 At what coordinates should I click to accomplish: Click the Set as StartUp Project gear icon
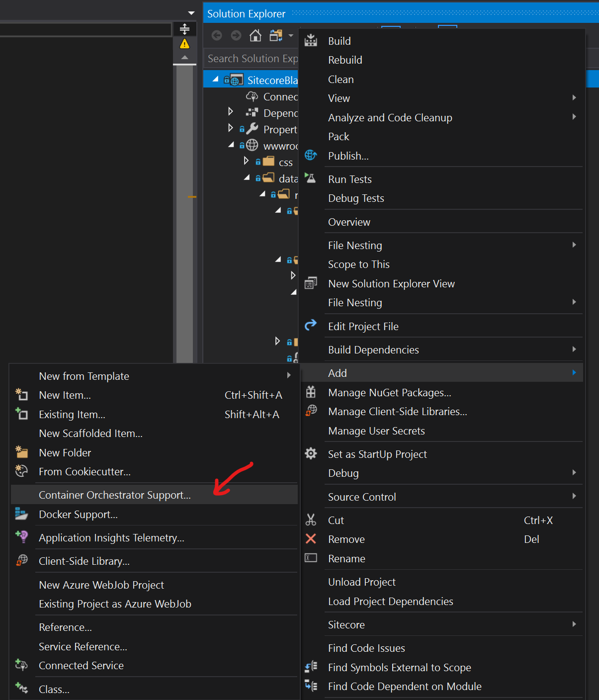click(x=311, y=453)
